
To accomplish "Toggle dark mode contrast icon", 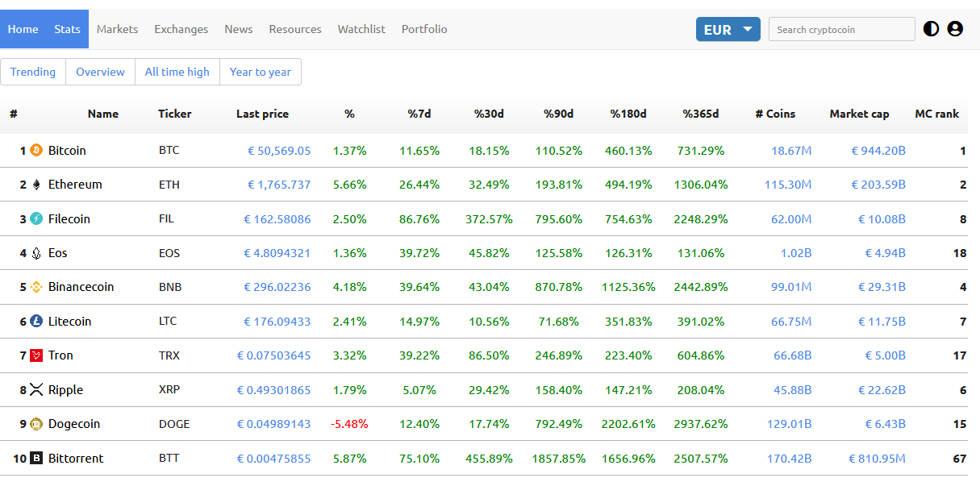I will [931, 29].
